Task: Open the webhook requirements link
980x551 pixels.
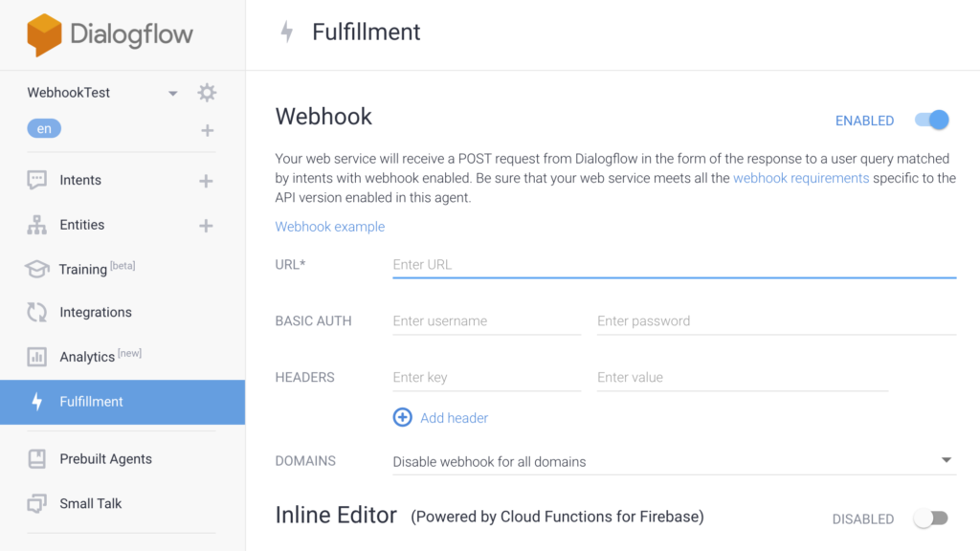Action: coord(801,178)
